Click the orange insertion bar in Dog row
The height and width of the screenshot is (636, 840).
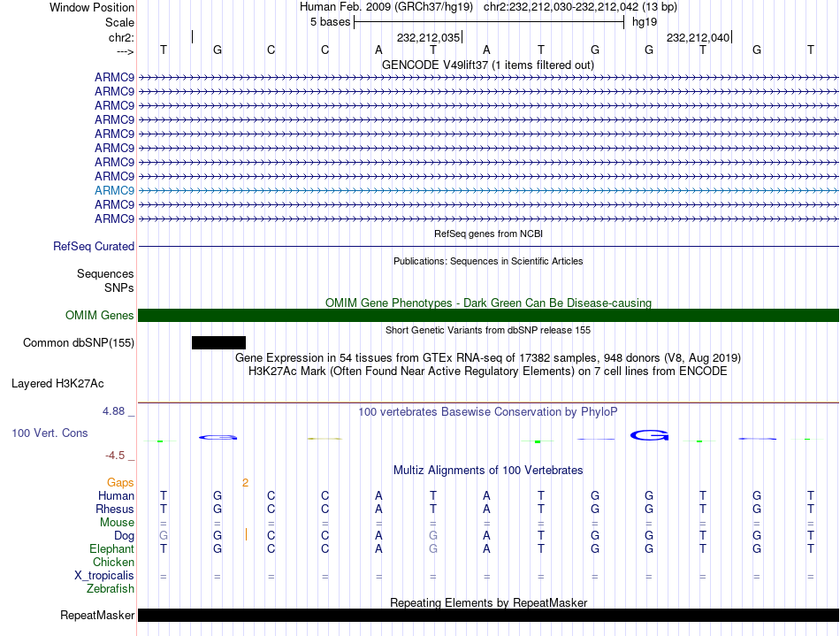click(246, 534)
